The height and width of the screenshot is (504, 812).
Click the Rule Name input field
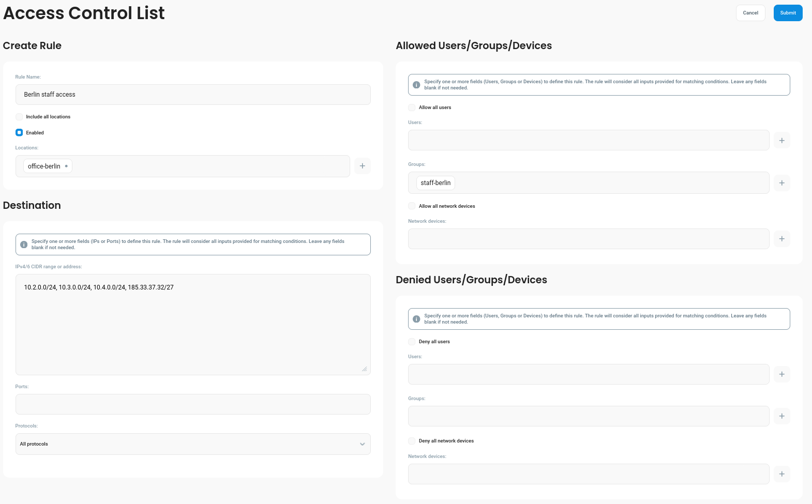pyautogui.click(x=193, y=95)
